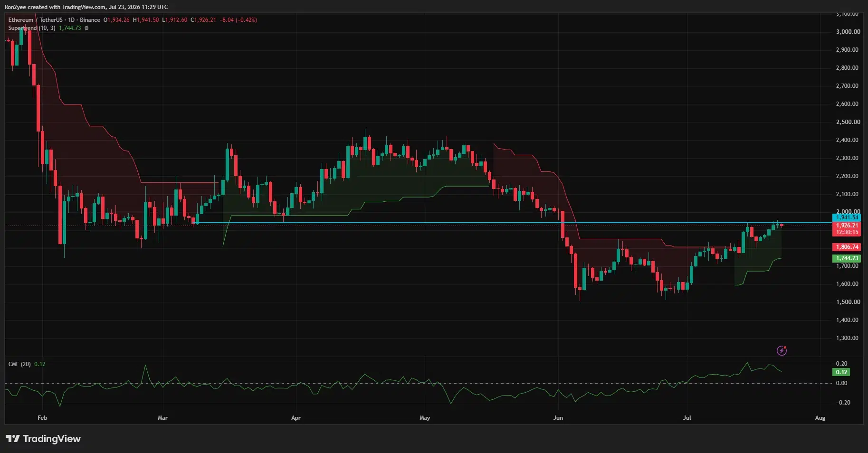Image resolution: width=868 pixels, height=453 pixels.
Task: Click the 2,200.00 price axis label
Action: point(848,176)
